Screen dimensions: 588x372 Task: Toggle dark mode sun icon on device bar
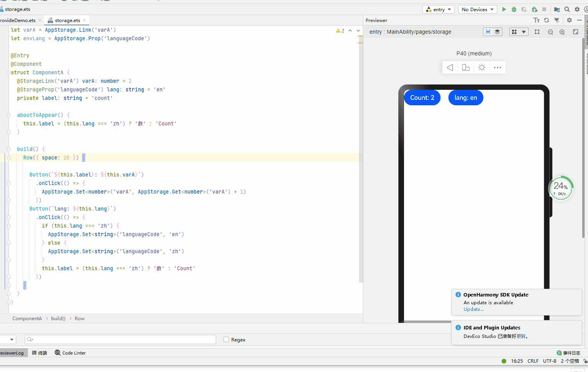click(x=482, y=67)
